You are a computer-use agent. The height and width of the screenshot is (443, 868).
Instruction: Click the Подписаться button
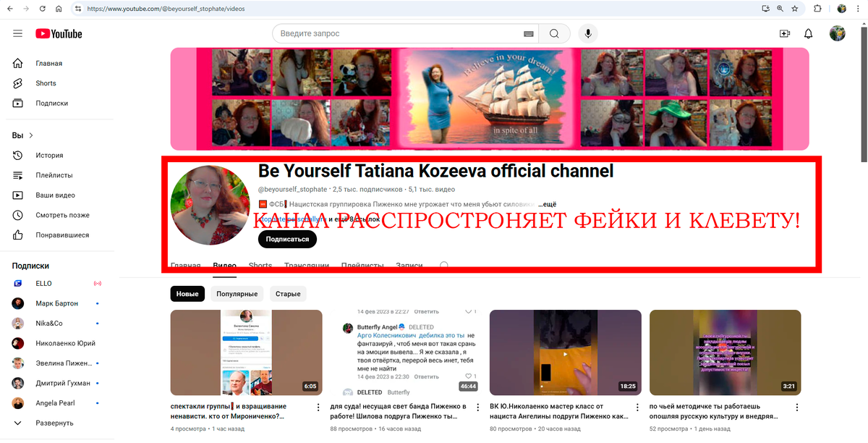(x=287, y=240)
